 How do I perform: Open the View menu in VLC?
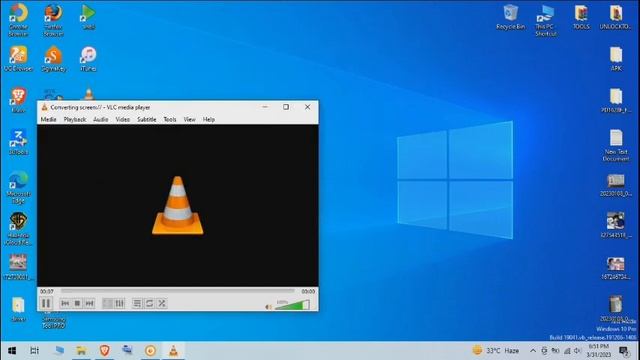point(189,120)
